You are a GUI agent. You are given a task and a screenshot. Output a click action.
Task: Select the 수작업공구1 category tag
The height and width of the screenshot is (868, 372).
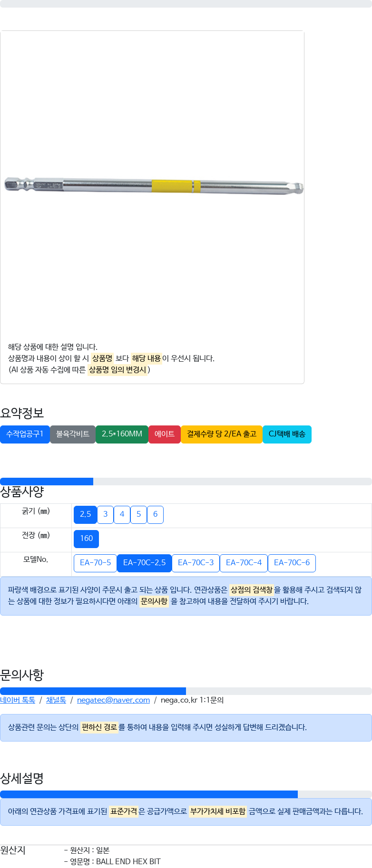(x=25, y=434)
